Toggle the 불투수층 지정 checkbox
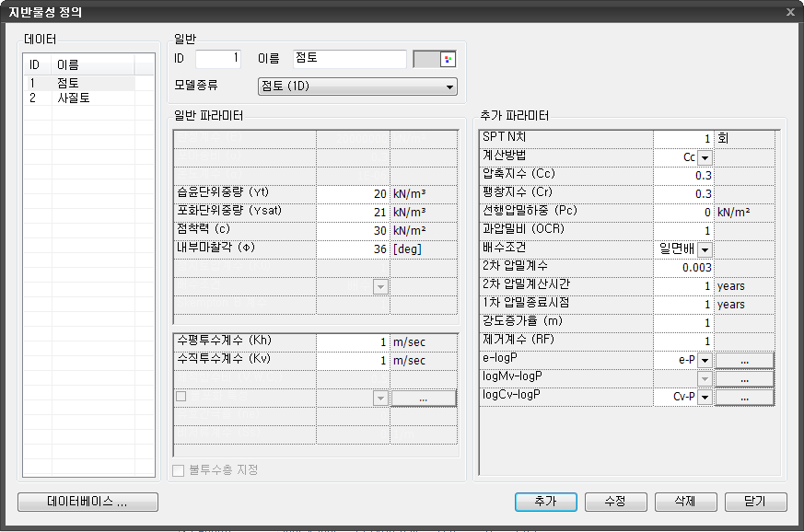The image size is (804, 532). tap(180, 470)
